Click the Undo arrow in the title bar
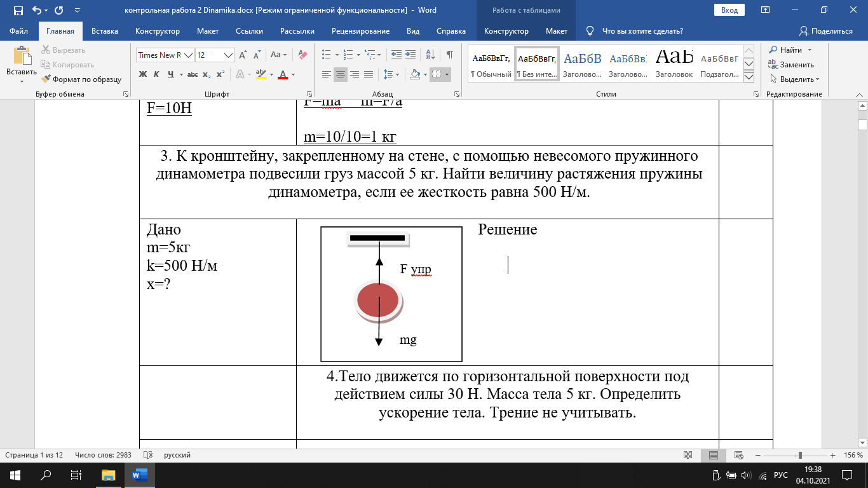 37,10
